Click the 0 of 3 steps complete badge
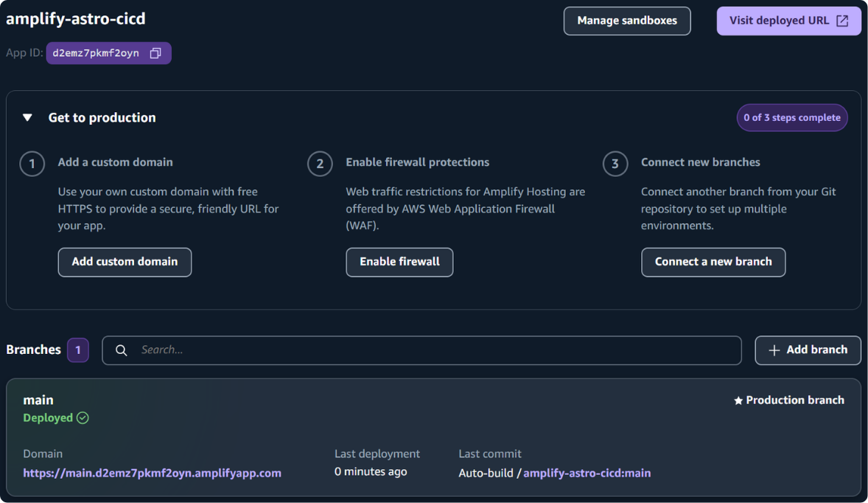 point(791,117)
